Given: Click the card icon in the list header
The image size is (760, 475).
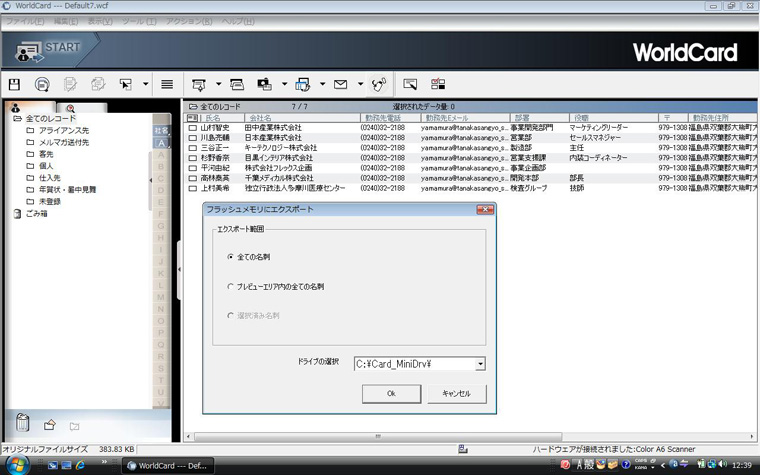Looking at the screenshot, I should point(192,118).
